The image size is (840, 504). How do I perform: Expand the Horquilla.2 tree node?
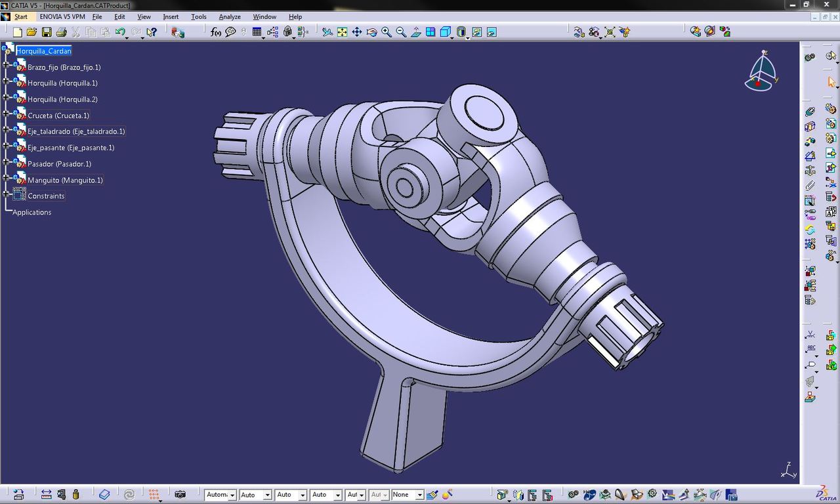pos(6,96)
